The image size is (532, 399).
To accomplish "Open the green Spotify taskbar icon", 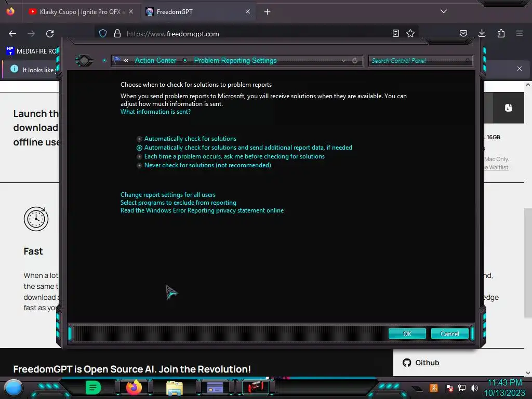I will (x=94, y=388).
